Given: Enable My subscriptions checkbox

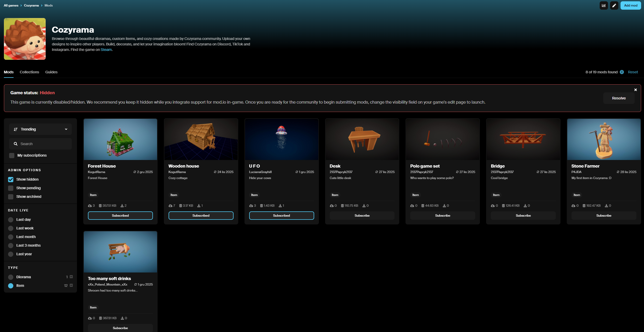Looking at the screenshot, I should (x=12, y=156).
